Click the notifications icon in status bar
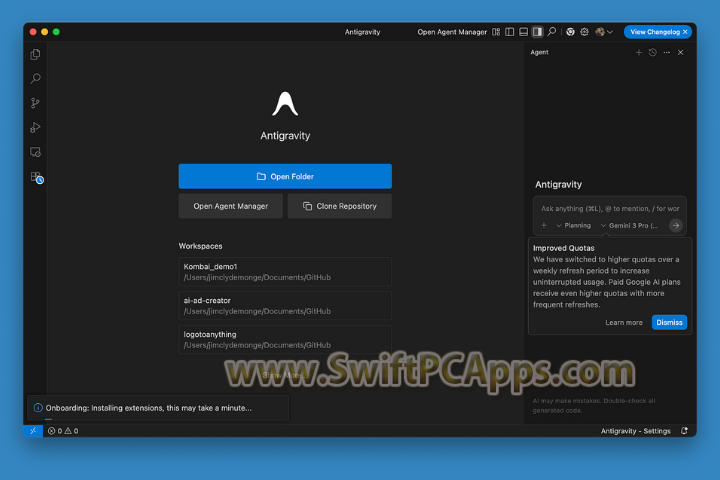Viewport: 720px width, 480px height. click(x=684, y=431)
